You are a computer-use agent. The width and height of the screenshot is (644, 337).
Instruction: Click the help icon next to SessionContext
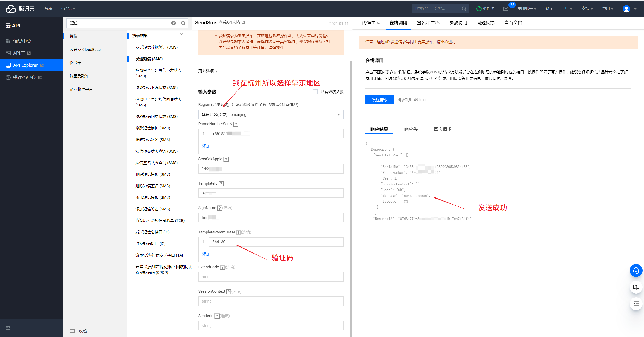pyautogui.click(x=229, y=292)
